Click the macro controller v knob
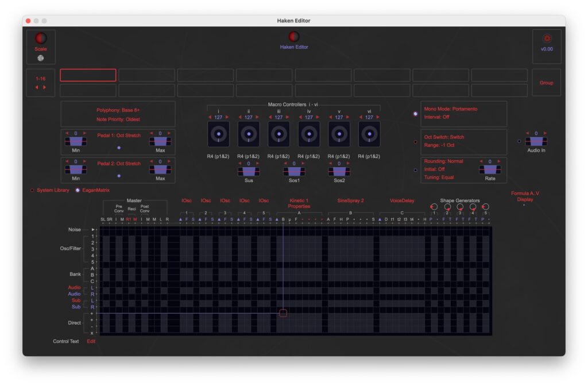 click(339, 134)
